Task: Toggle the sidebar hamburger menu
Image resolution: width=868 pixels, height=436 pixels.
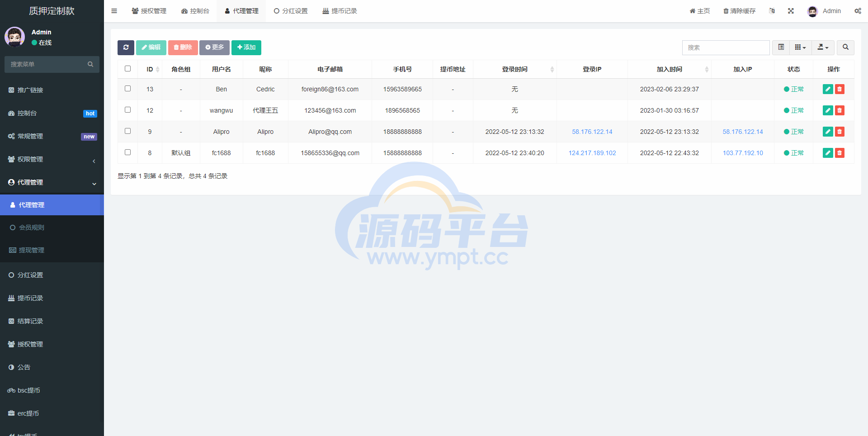Action: [x=114, y=11]
